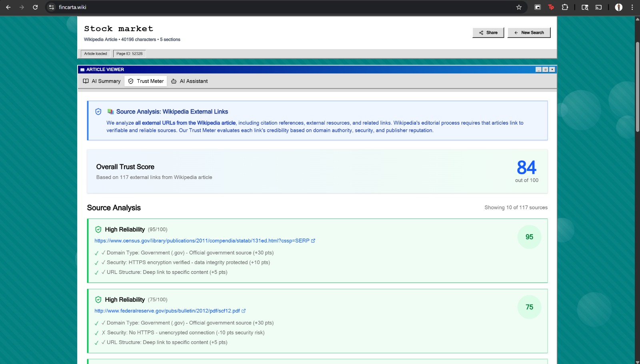The width and height of the screenshot is (640, 364).
Task: Open the browser profile avatar
Action: click(x=618, y=7)
